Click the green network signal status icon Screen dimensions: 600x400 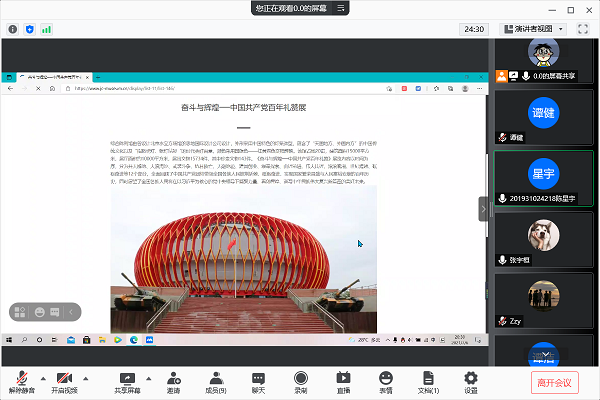click(46, 29)
